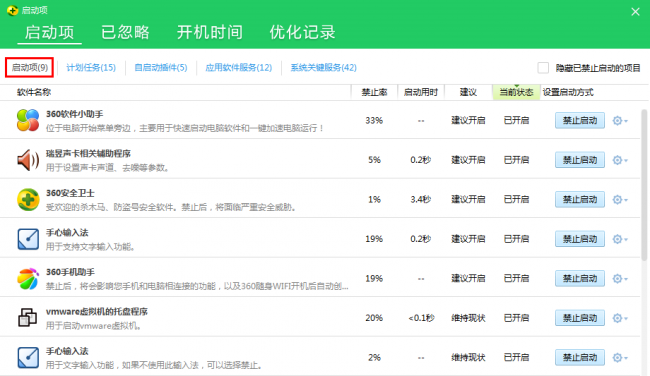This screenshot has width=650, height=376.
Task: Click the 用于启动vmware虚拟机 description
Action: tap(94, 326)
